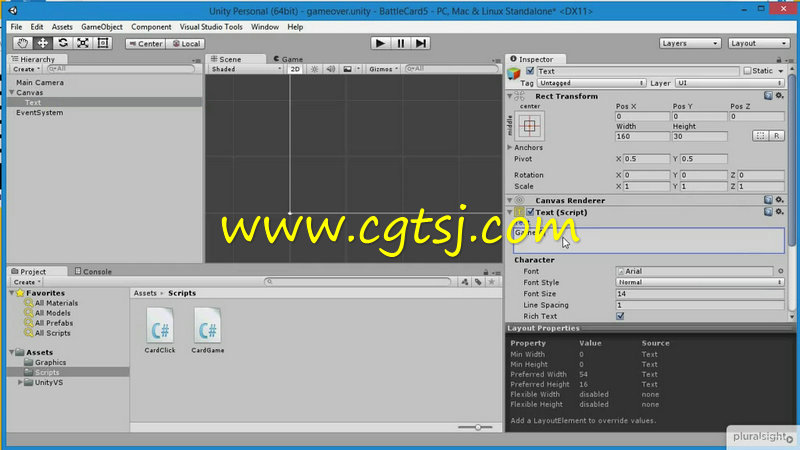Click the object name Text field
The height and width of the screenshot is (450, 800).
click(638, 71)
